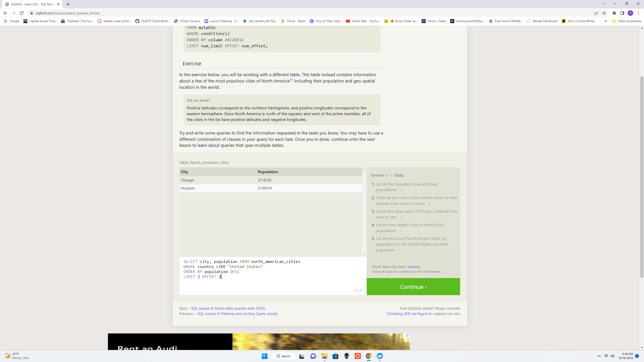Click the checkmark next to task 3

[x=401, y=217]
